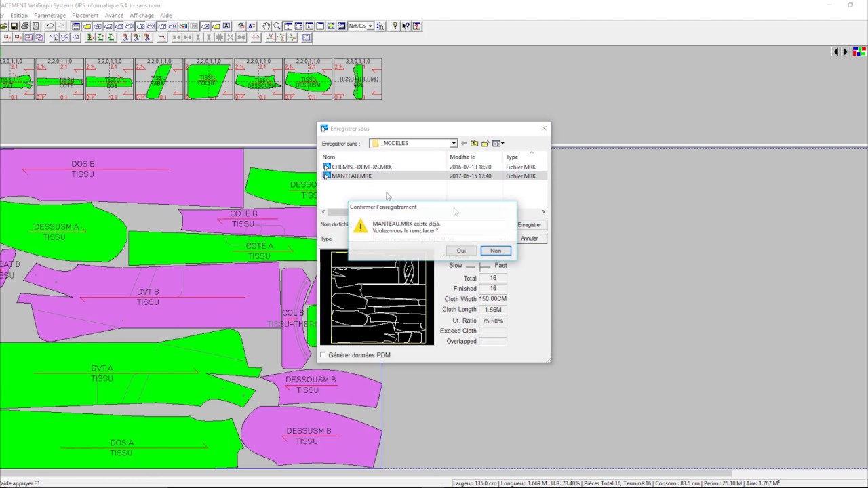Click the warning triangle icon in confirmation dialog
This screenshot has width=868, height=488.
(x=361, y=227)
